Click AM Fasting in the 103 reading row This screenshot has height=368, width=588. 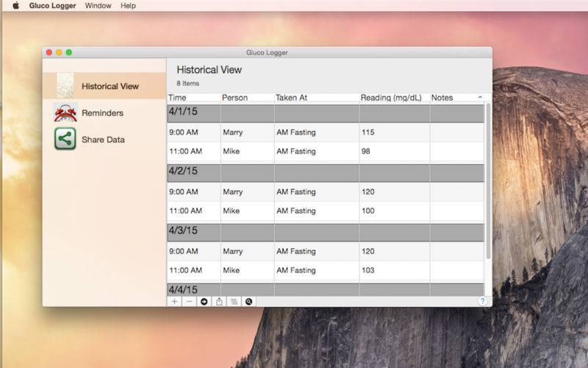pos(296,270)
